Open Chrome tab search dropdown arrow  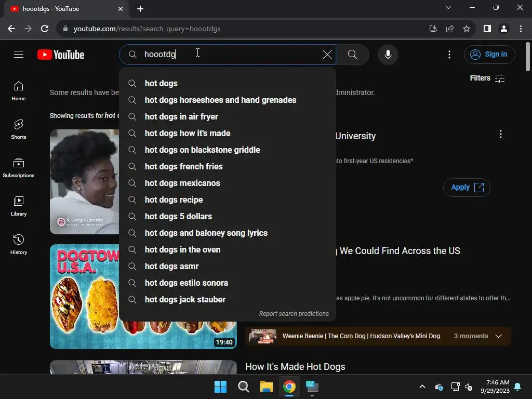448,7
